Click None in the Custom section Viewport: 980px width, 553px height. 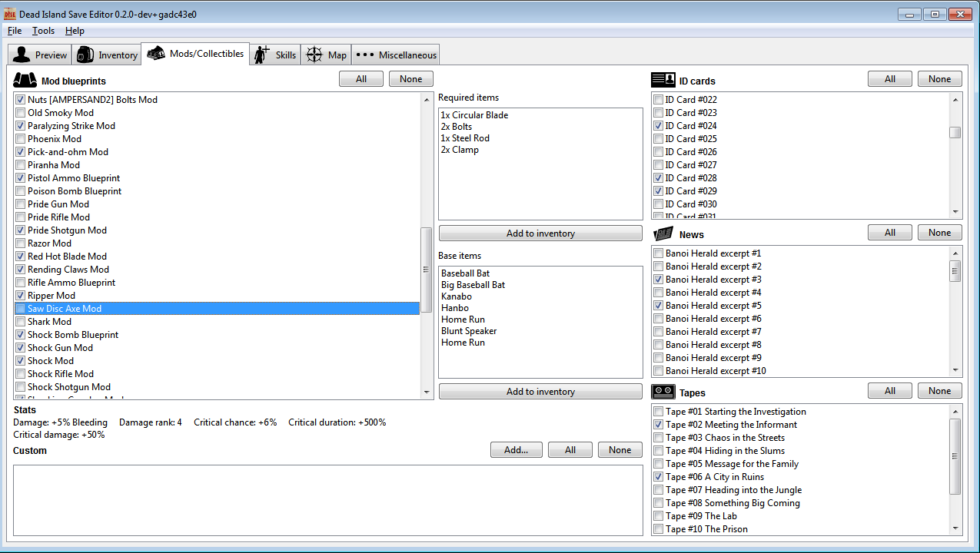click(x=620, y=450)
